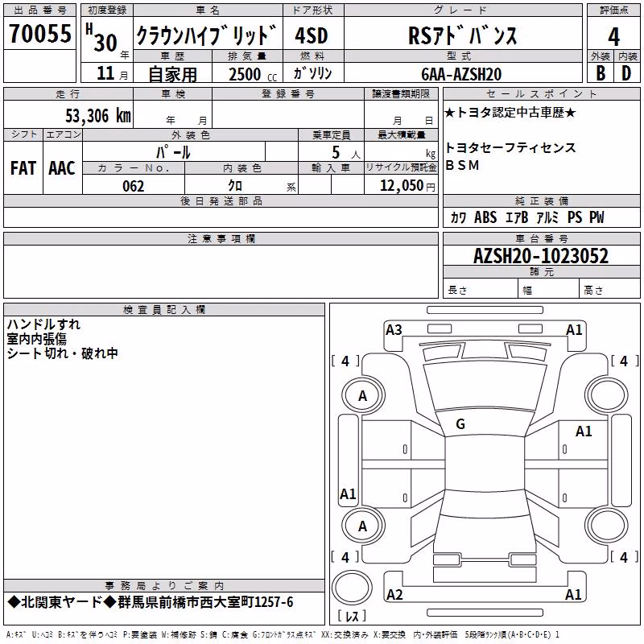
Task: Click the A3 mark on the diagram
Action: (394, 330)
